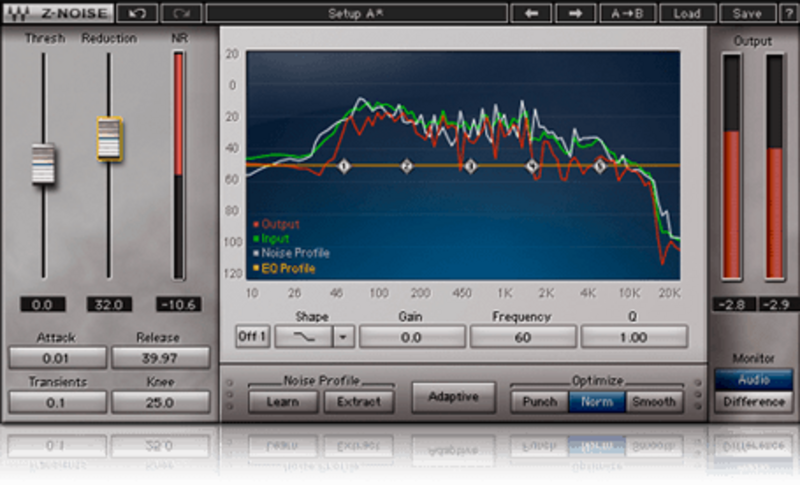Go to previous preset with left arrow
This screenshot has height=485, width=800.
533,14
